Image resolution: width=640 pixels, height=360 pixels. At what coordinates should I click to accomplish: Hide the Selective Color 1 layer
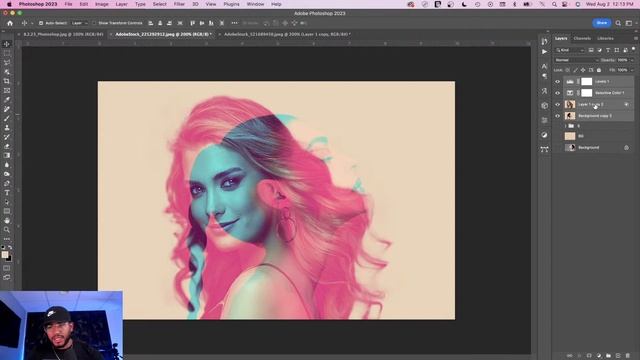[x=558, y=93]
